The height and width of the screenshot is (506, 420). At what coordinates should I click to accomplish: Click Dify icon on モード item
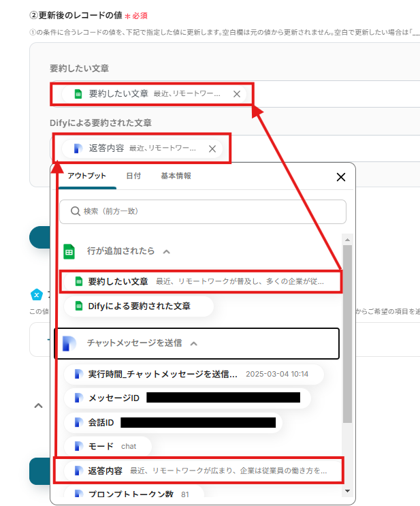[79, 446]
